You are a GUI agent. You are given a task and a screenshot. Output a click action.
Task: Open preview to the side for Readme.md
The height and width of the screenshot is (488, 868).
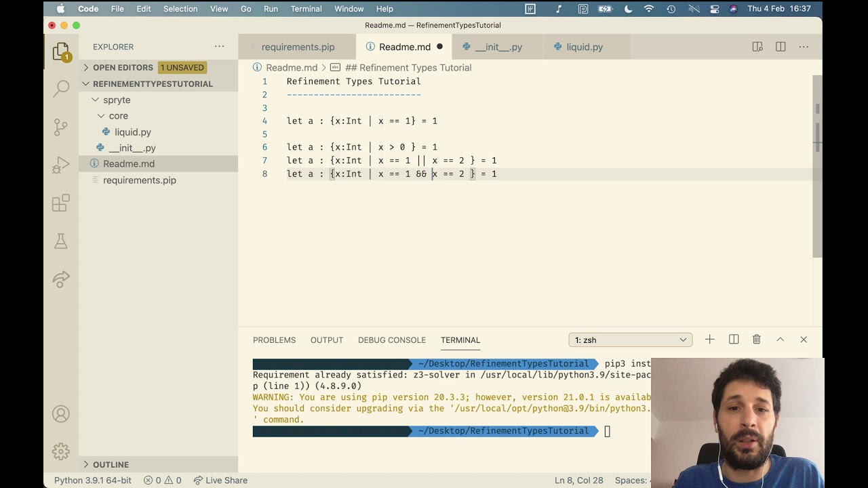tap(757, 47)
